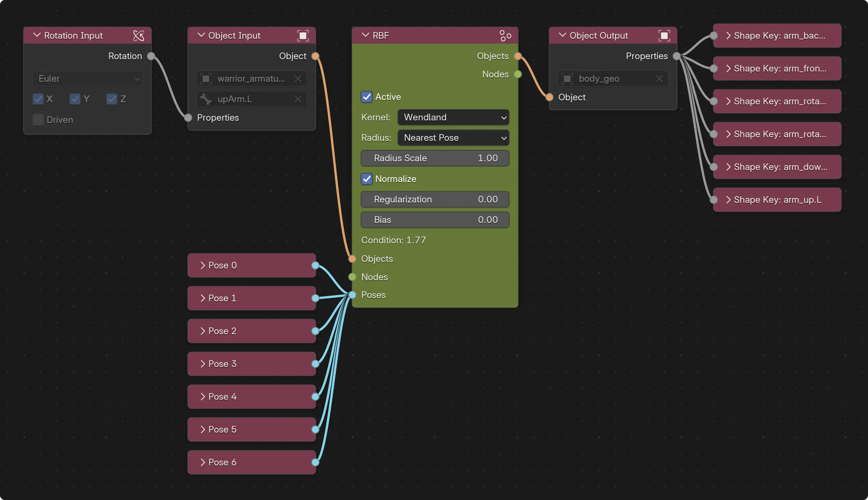Image resolution: width=868 pixels, height=500 pixels.
Task: Click the object icon beside body_geo
Action: coord(567,78)
